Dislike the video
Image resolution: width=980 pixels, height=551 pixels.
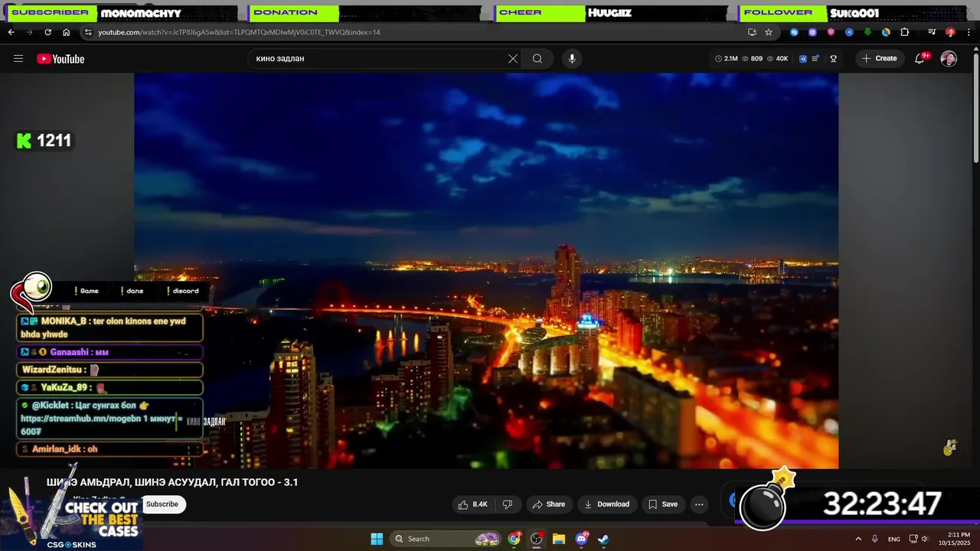point(507,504)
